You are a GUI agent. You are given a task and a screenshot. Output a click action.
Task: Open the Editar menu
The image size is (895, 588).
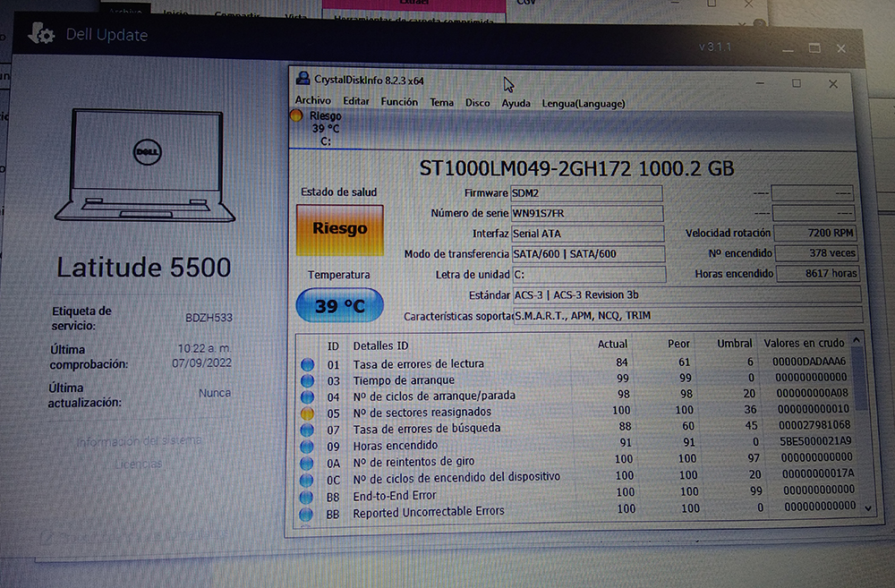[355, 101]
